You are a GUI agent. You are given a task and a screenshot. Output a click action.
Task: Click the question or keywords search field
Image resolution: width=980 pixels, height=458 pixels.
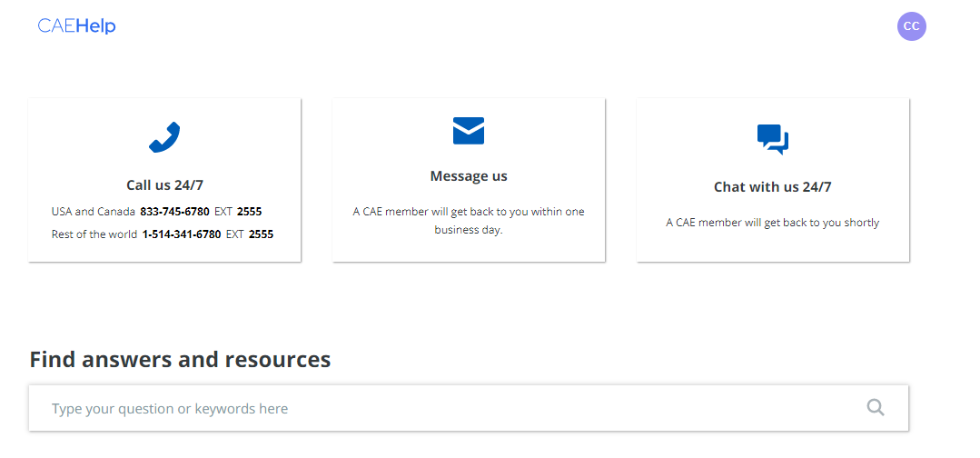[x=469, y=408]
